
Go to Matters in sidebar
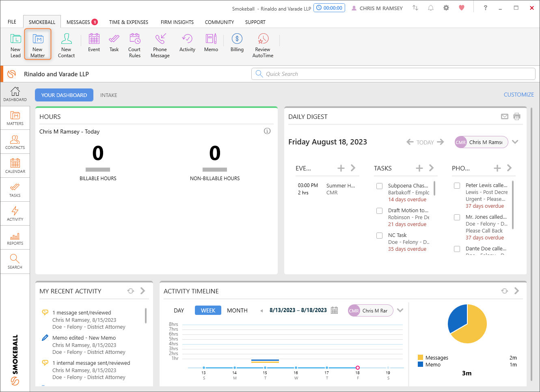15,118
